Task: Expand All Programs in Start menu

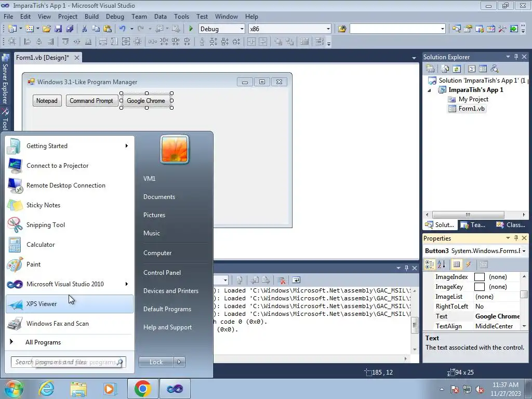Action: click(43, 342)
